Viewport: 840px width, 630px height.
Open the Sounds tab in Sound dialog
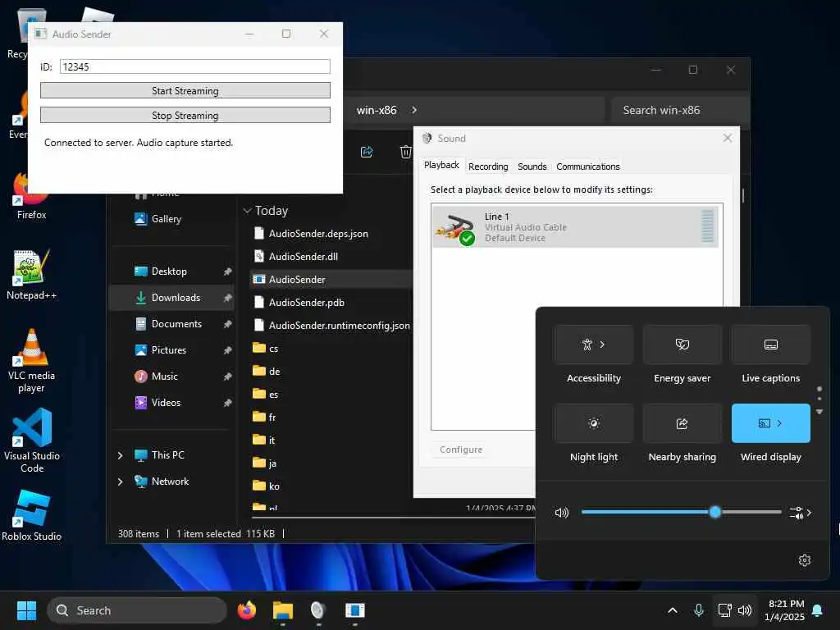tap(532, 167)
